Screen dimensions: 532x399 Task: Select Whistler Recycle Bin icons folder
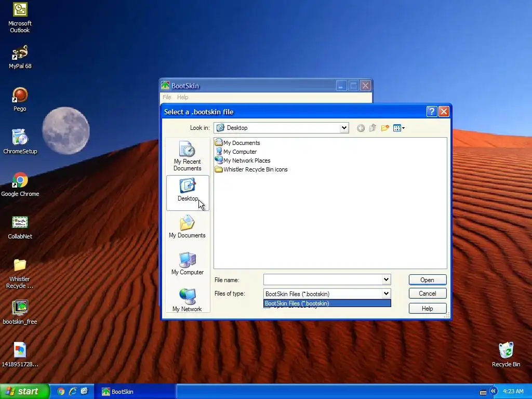(x=251, y=169)
